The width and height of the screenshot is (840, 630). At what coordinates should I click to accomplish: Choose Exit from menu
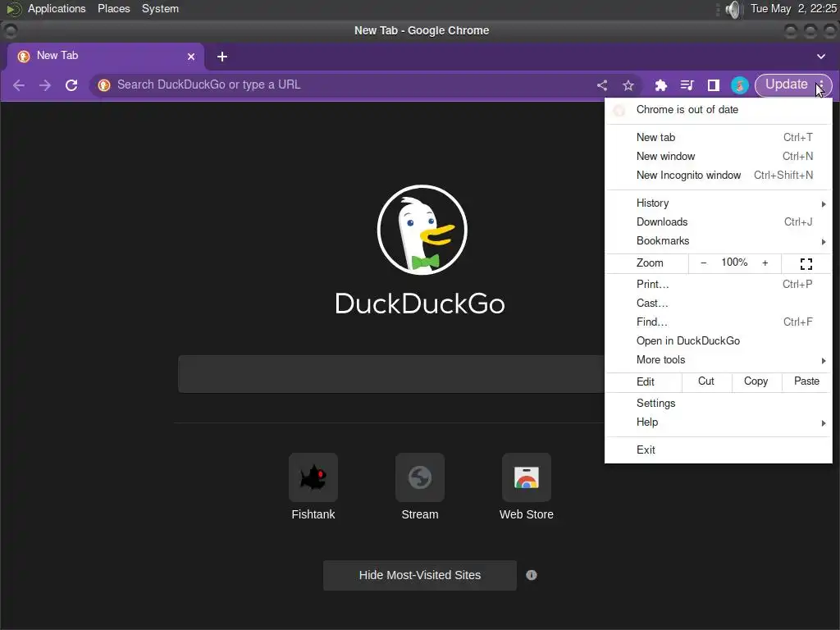coord(719,450)
